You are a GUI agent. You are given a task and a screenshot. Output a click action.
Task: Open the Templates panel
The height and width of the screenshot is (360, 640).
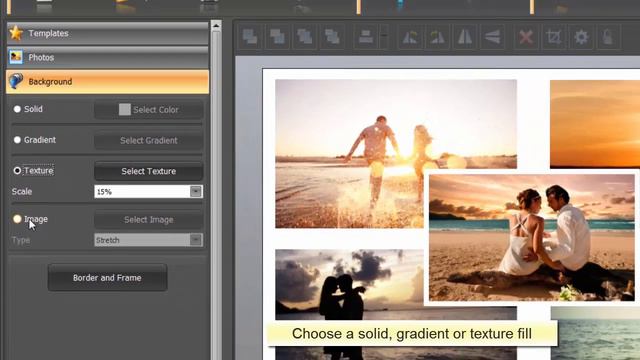coord(107,33)
